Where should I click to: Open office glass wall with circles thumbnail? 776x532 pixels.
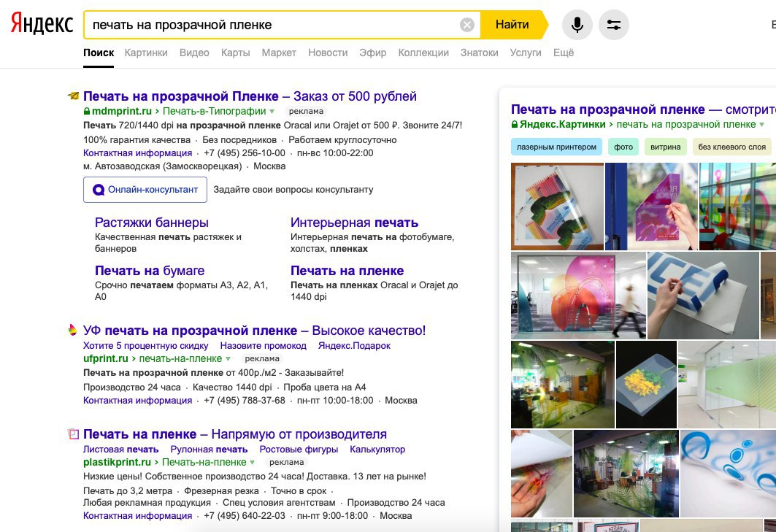click(x=579, y=296)
